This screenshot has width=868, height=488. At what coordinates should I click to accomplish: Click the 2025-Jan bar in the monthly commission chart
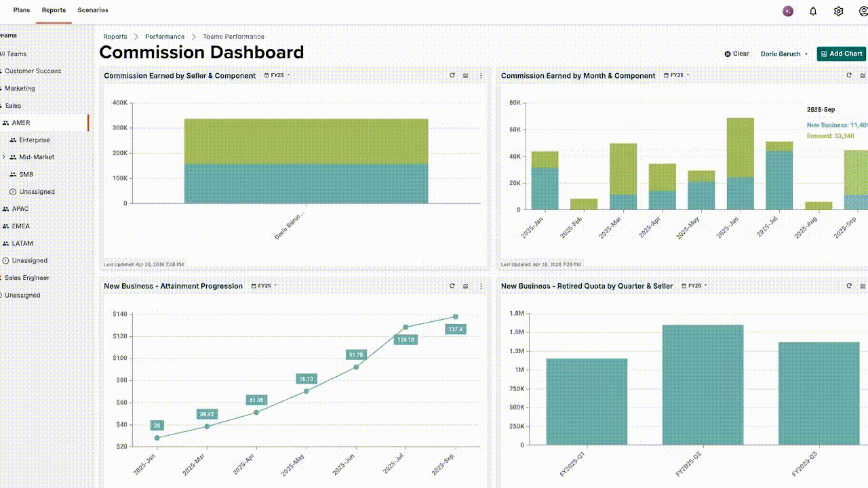545,180
